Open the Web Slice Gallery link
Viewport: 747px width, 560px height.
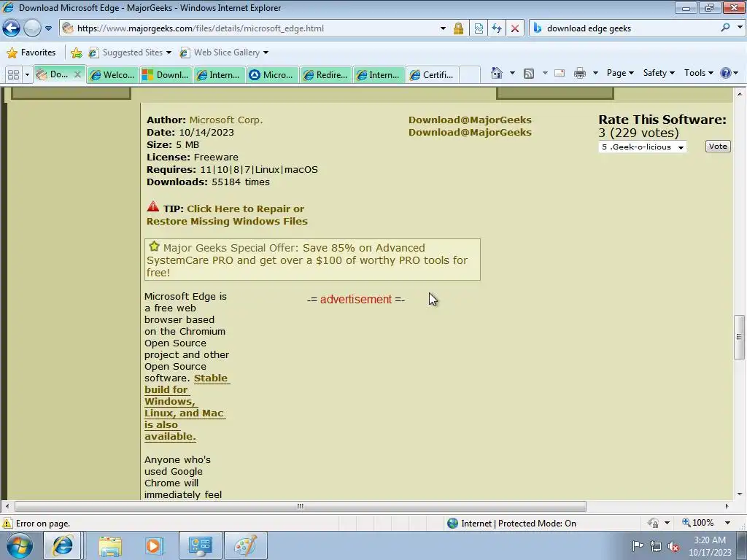(224, 52)
